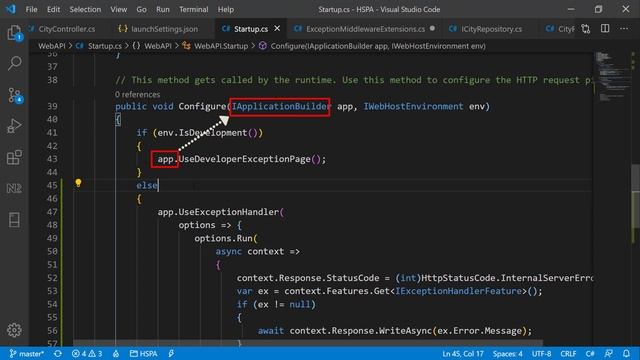
Task: Click the HSPA project folder status item
Action: (144, 353)
